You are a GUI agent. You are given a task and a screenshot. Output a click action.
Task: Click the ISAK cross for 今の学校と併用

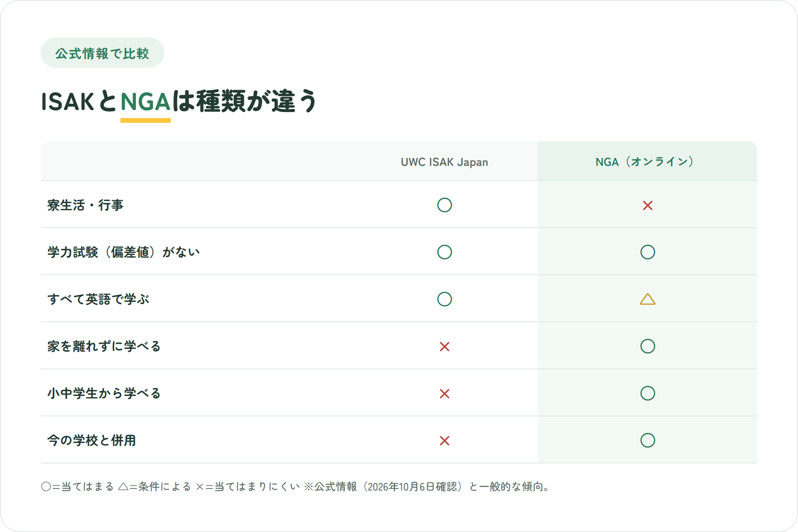(x=444, y=441)
